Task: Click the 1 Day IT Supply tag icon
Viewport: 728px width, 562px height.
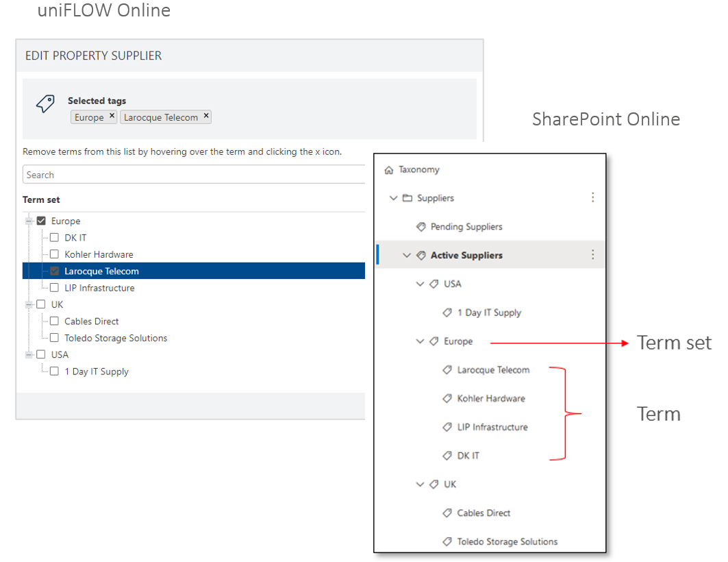Action: 448,313
